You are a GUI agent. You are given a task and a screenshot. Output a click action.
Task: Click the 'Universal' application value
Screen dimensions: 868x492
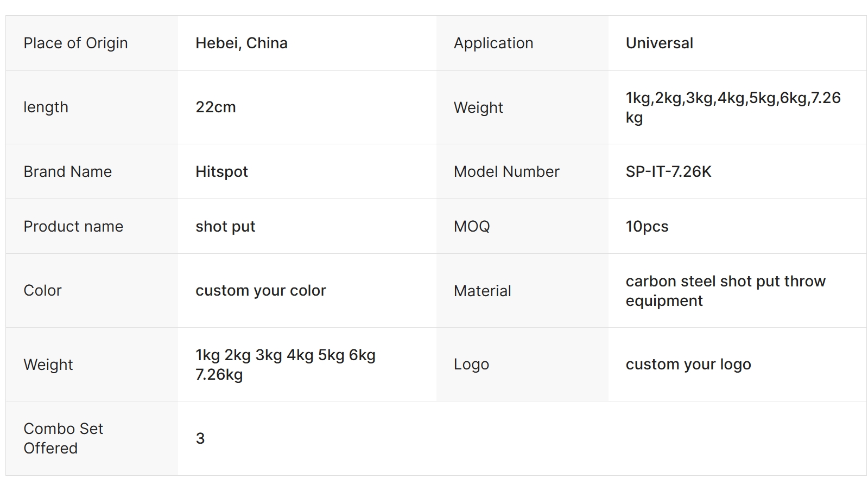[x=659, y=43]
